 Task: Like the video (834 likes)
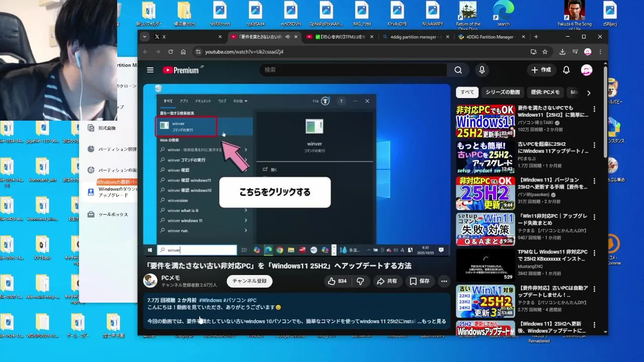[x=337, y=281]
